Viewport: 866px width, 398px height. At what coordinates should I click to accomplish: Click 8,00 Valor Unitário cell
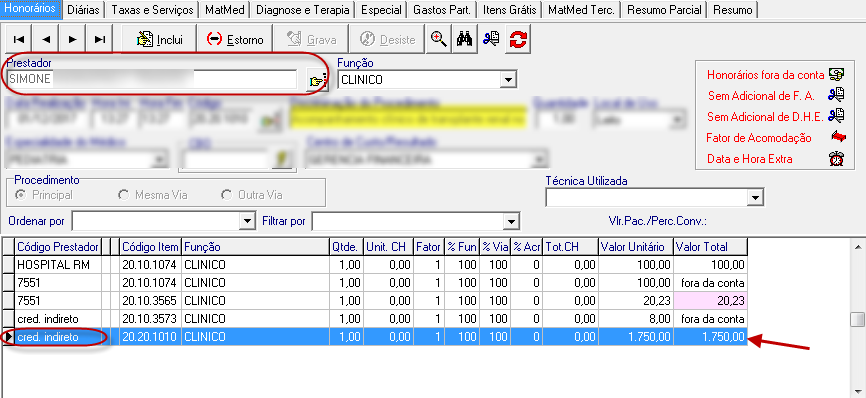point(636,319)
